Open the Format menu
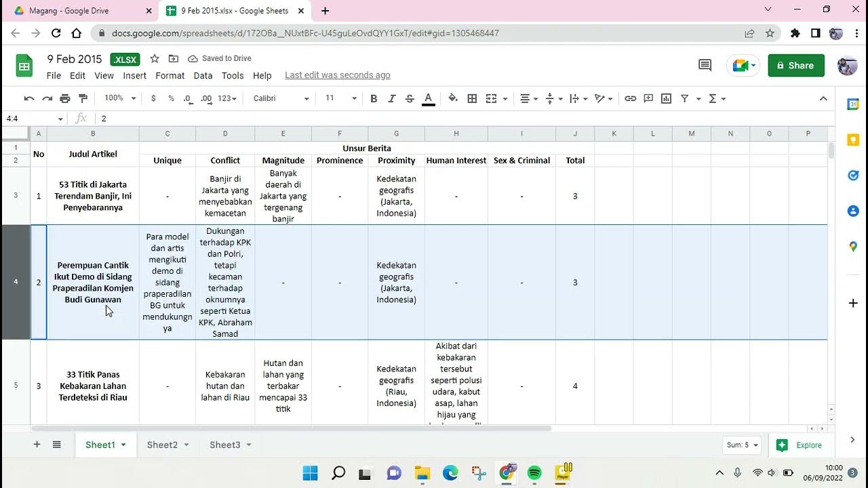 [x=170, y=75]
